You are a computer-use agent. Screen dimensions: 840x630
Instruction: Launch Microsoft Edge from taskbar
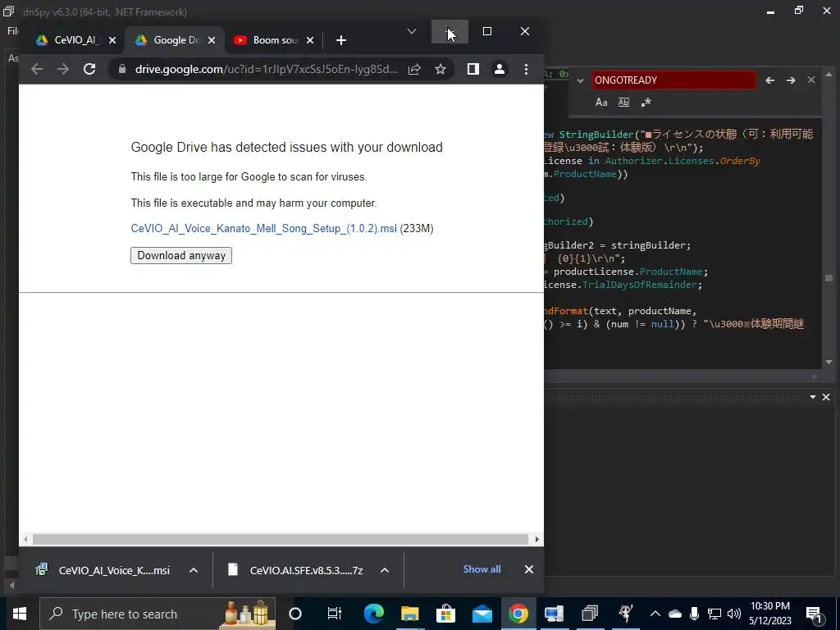(374, 614)
